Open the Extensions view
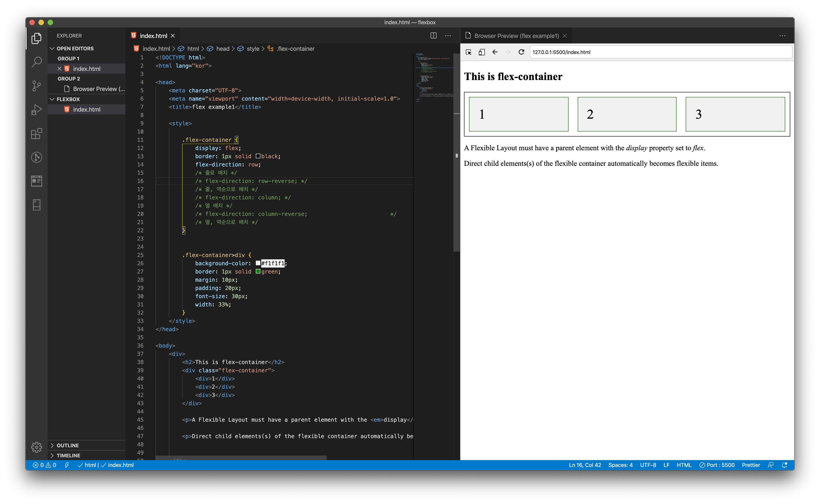 [x=36, y=134]
